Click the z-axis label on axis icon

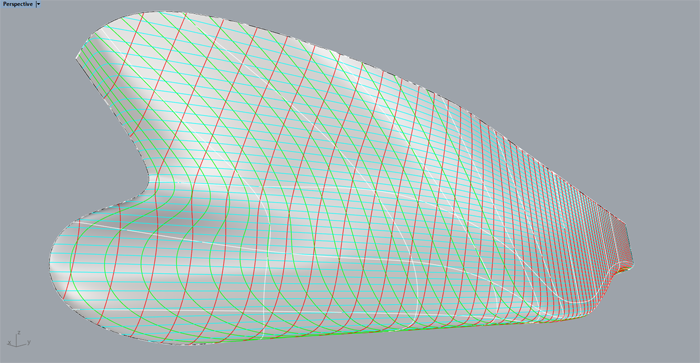(x=19, y=333)
